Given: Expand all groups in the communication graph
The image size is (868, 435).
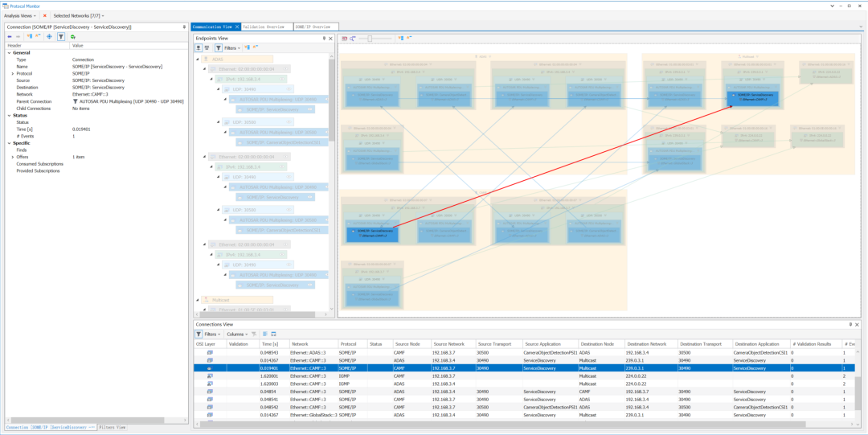Looking at the screenshot, I should click(x=401, y=39).
